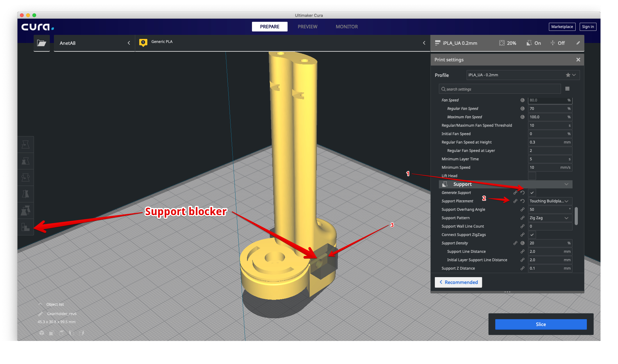This screenshot has width=618, height=364.
Task: Select the Scale tool
Action: coord(26,161)
